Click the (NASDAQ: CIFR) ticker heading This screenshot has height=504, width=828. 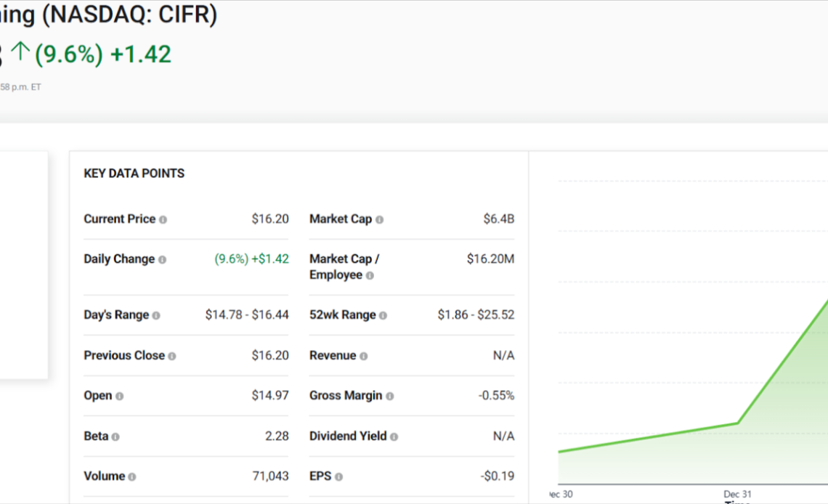130,15
